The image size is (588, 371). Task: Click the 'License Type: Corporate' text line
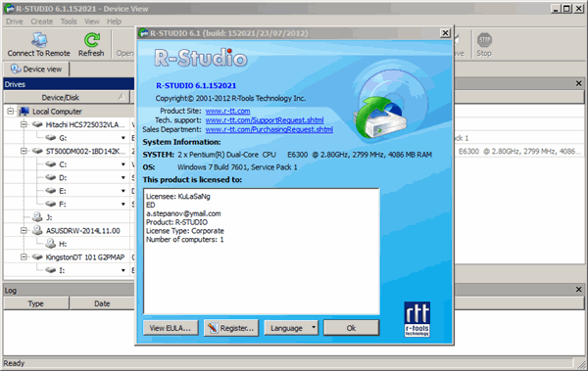185,231
